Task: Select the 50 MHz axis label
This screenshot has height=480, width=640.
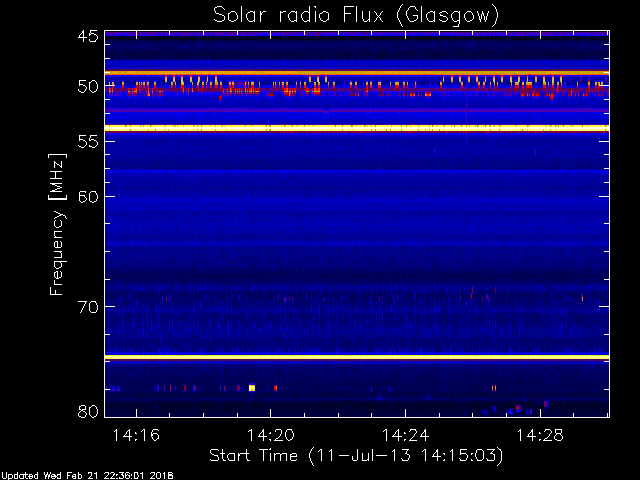Action: click(88, 87)
